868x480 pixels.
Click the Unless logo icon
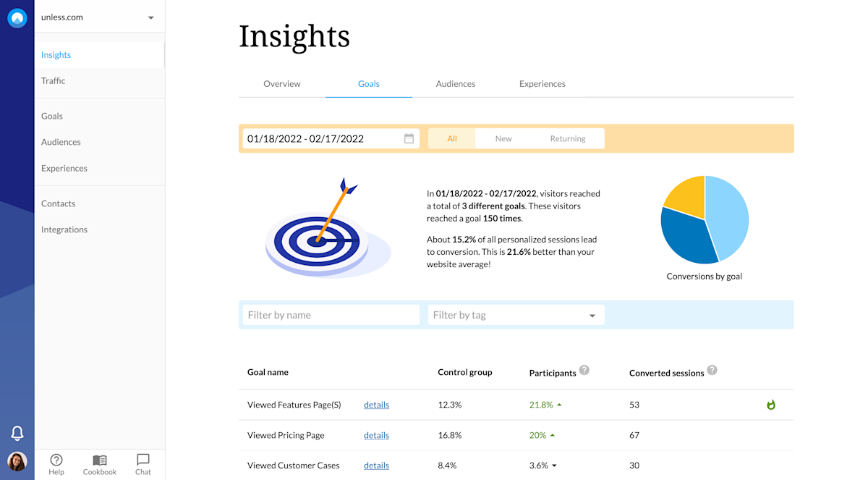[x=17, y=18]
